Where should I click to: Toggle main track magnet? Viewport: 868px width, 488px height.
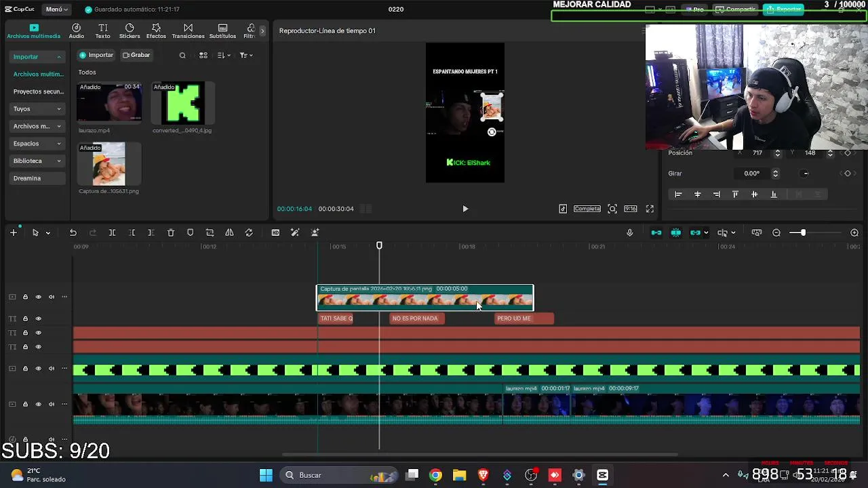tap(656, 232)
